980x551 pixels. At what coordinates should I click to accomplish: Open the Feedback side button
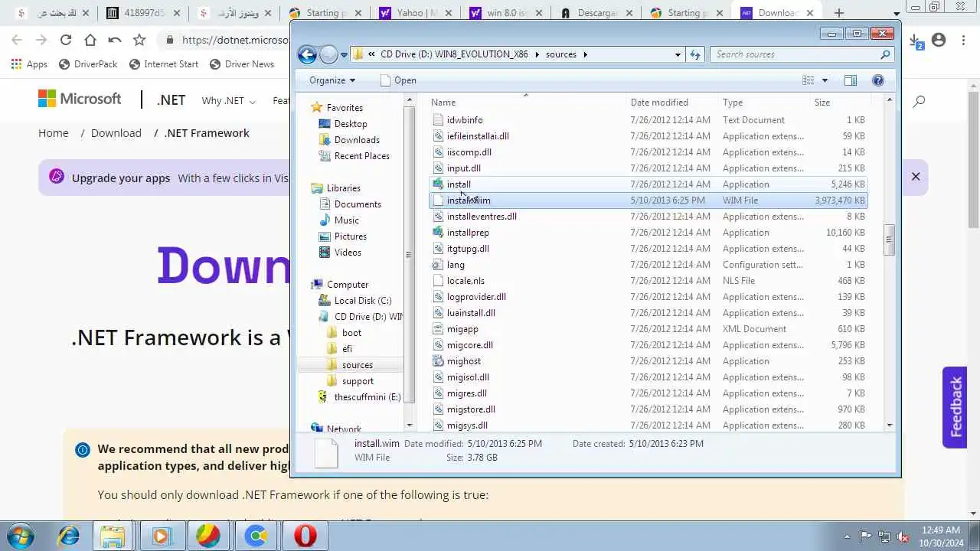pos(955,407)
